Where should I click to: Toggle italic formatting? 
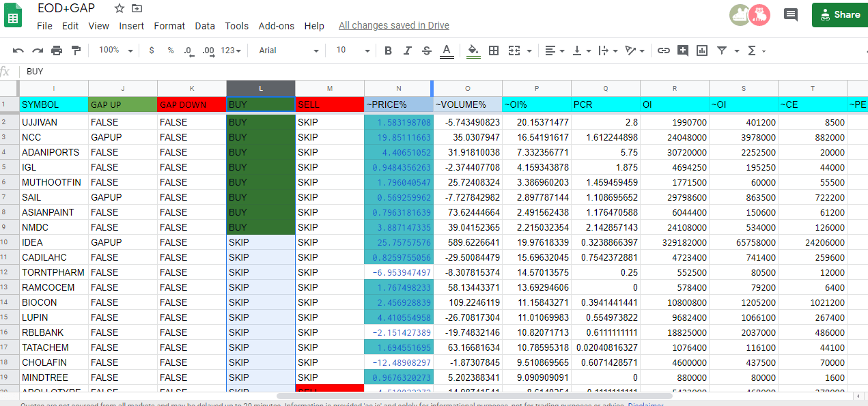(x=408, y=50)
